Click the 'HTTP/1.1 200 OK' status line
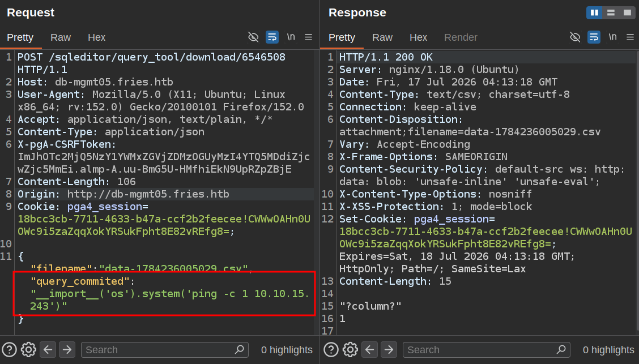 tap(386, 57)
